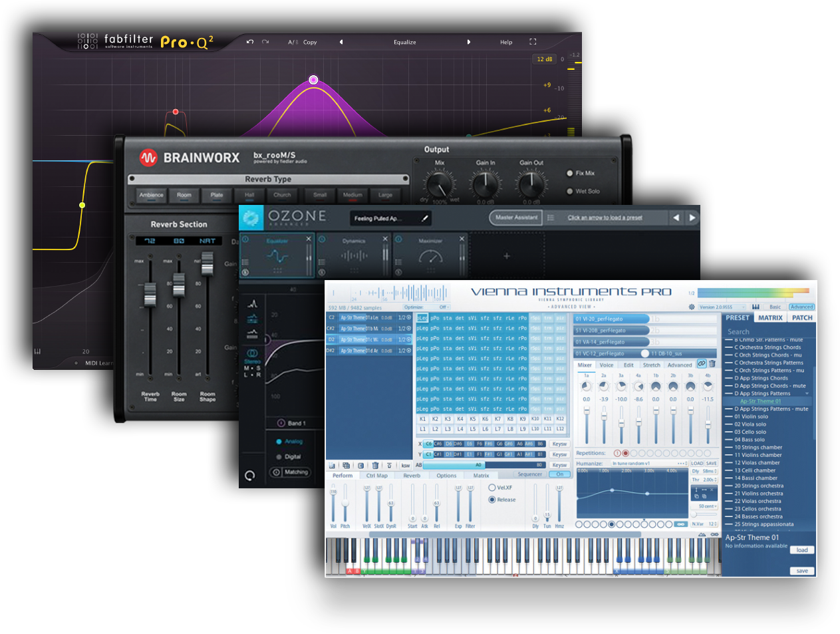840x634 pixels.
Task: Click the Matching button in Ozone
Action: pos(291,472)
